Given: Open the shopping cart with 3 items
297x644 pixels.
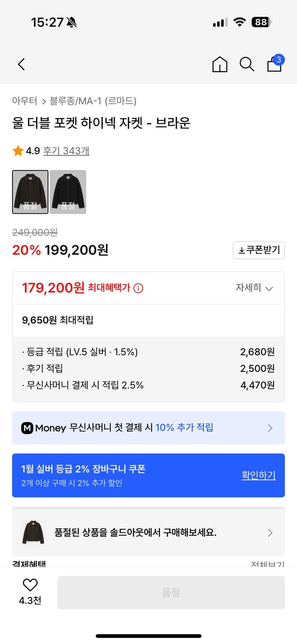Looking at the screenshot, I should point(274,65).
